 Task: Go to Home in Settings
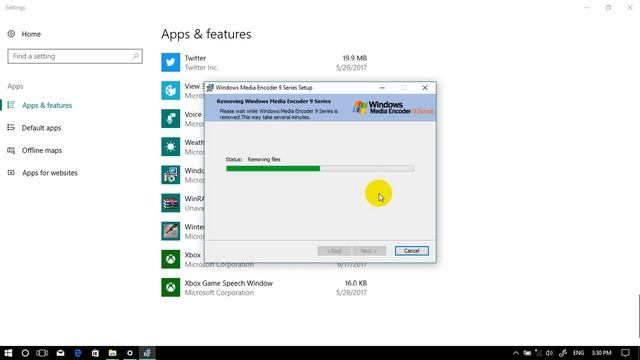pyautogui.click(x=31, y=34)
